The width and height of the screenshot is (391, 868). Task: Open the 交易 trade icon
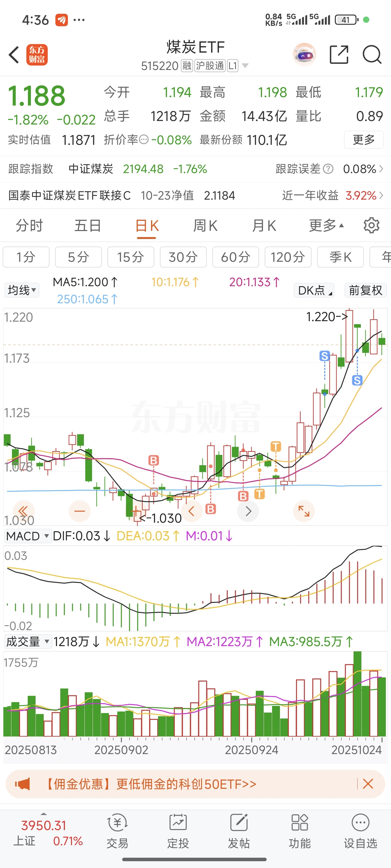pyautogui.click(x=117, y=831)
